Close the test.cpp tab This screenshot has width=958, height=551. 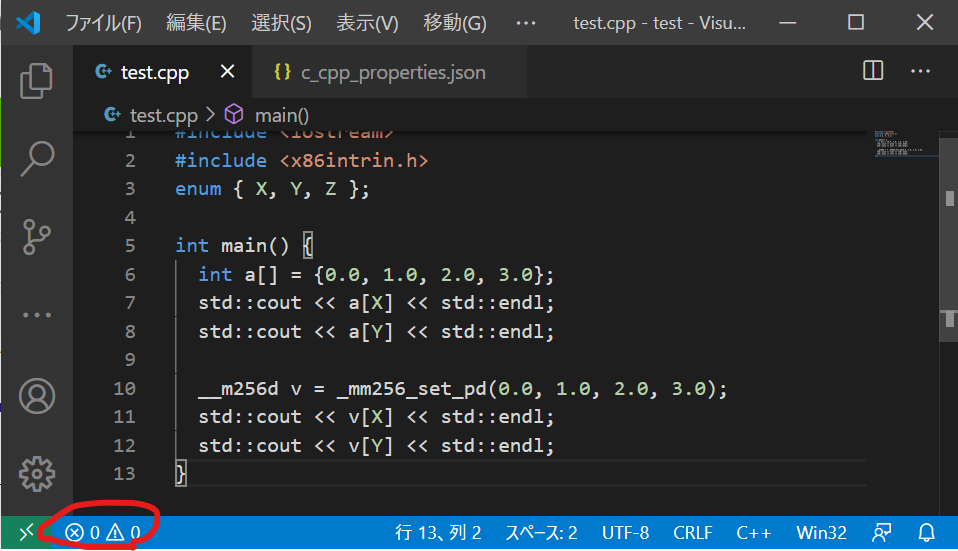(x=227, y=72)
